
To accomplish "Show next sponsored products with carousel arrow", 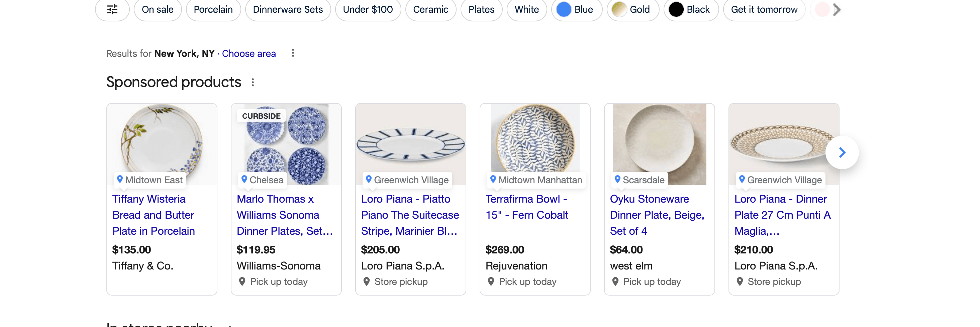I will 842,152.
